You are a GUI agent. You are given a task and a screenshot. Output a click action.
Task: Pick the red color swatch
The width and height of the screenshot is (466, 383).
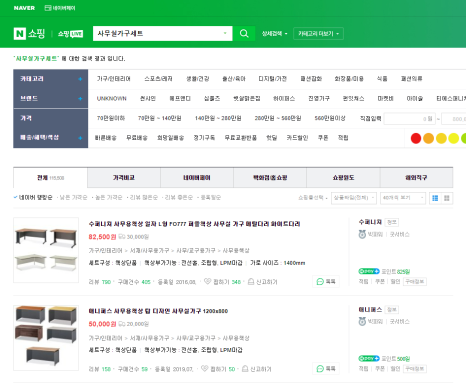point(416,138)
